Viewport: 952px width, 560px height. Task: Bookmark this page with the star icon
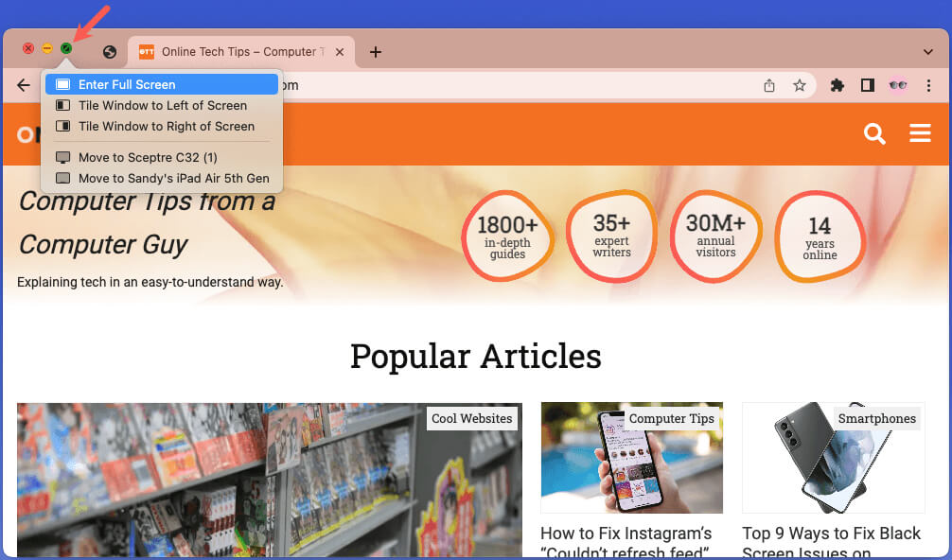tap(800, 85)
